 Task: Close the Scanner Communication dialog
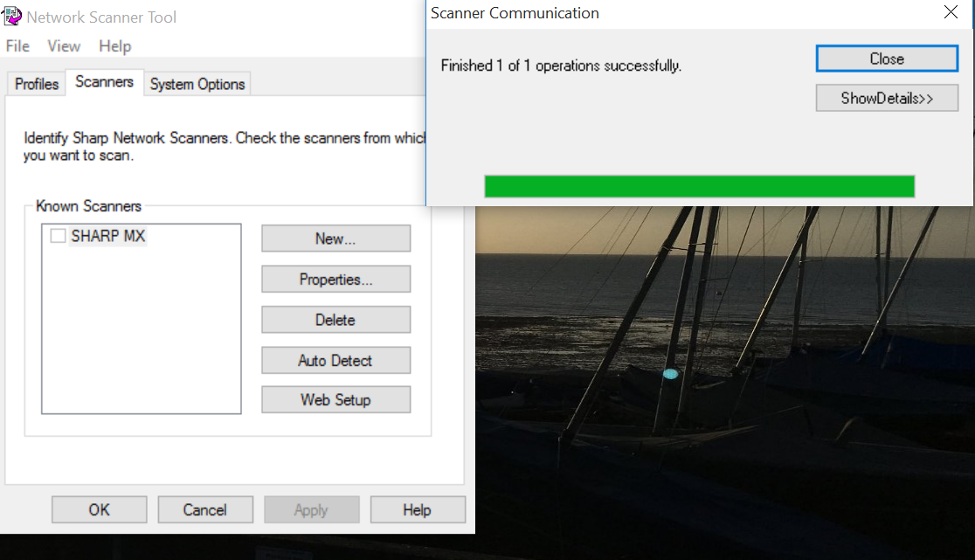point(887,59)
